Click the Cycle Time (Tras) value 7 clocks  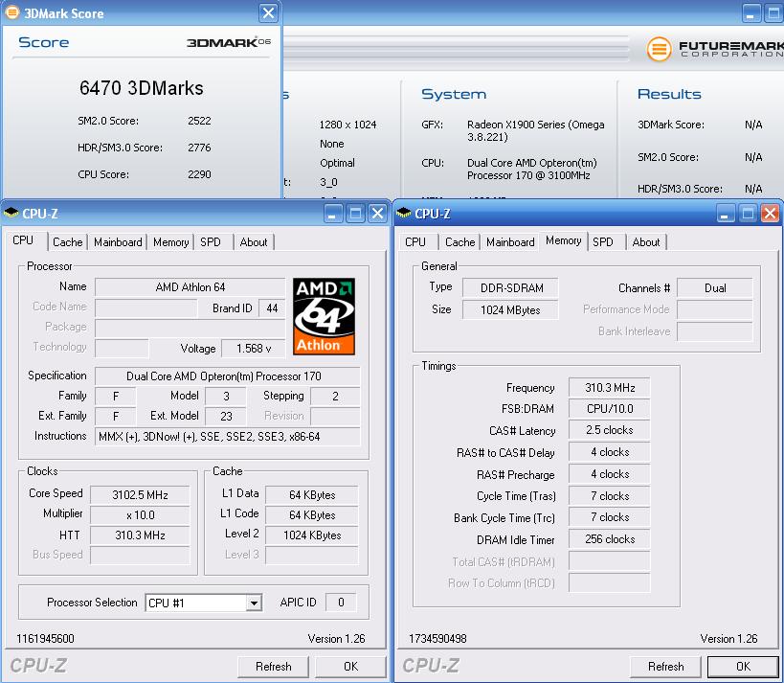pyautogui.click(x=610, y=496)
